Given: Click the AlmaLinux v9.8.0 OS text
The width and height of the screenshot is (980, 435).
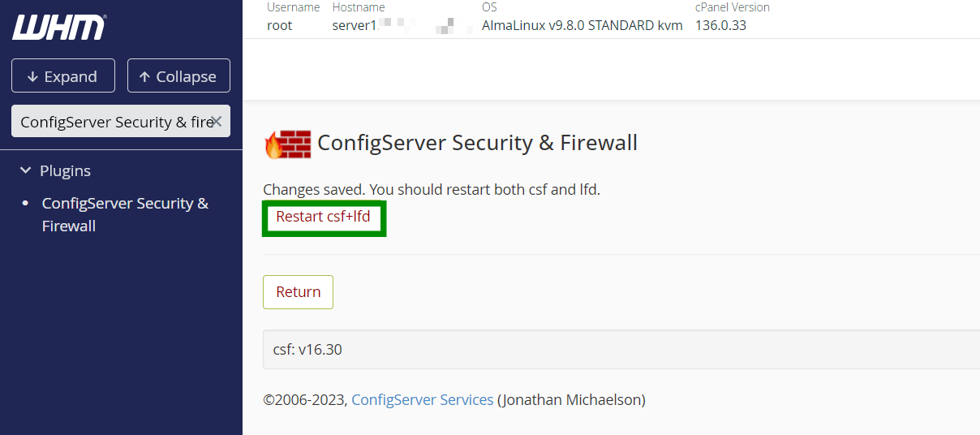Looking at the screenshot, I should tap(582, 25).
